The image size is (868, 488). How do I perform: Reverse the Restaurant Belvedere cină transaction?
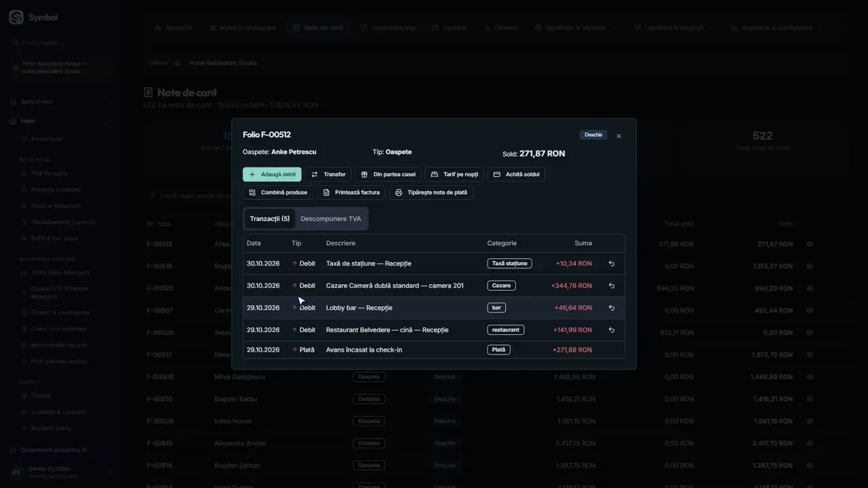point(612,330)
